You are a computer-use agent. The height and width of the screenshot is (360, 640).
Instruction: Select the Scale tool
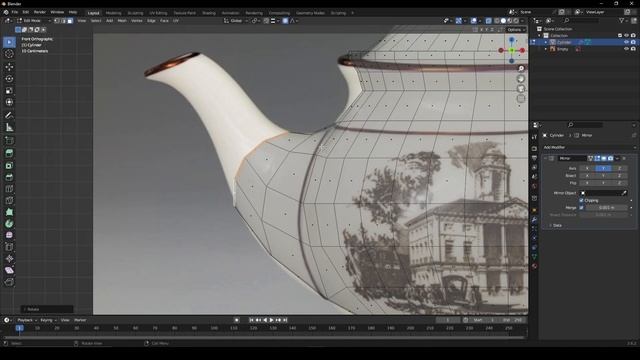[x=9, y=90]
